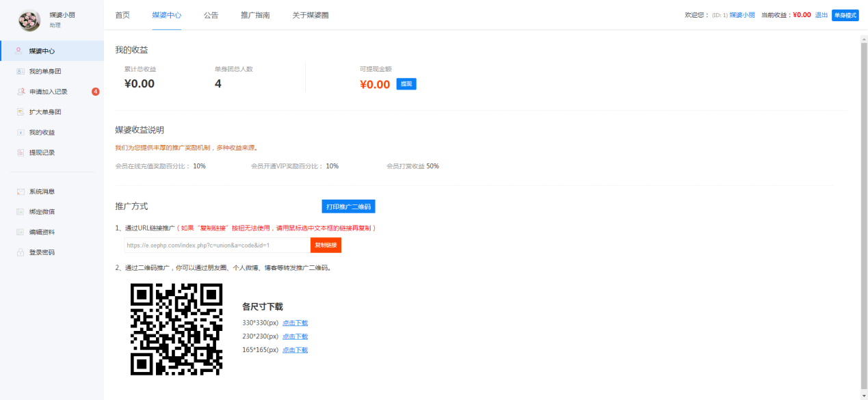Click the 申请加入记录 sidebar icon
The width and height of the screenshot is (868, 400).
coord(21,92)
